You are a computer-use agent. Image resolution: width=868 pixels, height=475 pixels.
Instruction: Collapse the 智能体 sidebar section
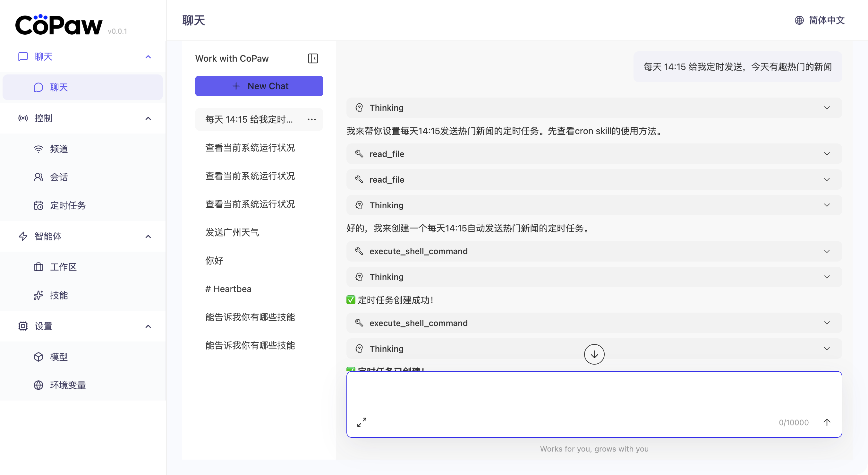coord(148,236)
